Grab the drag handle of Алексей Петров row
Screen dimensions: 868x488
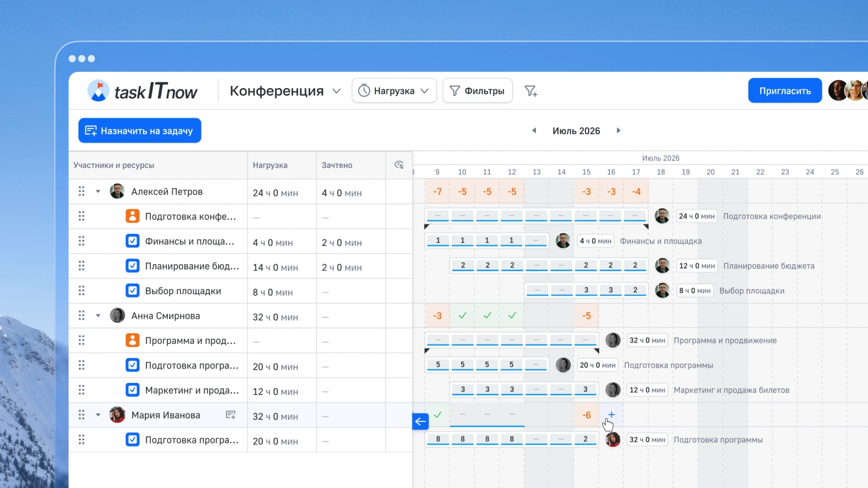(x=81, y=191)
